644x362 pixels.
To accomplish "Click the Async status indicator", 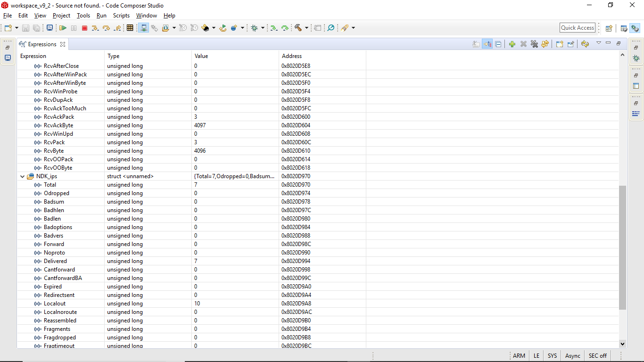I will click(x=573, y=356).
